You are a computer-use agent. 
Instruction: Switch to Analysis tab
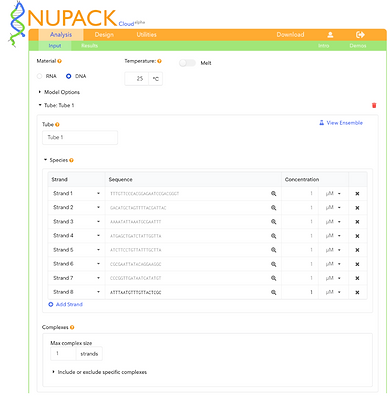click(61, 35)
